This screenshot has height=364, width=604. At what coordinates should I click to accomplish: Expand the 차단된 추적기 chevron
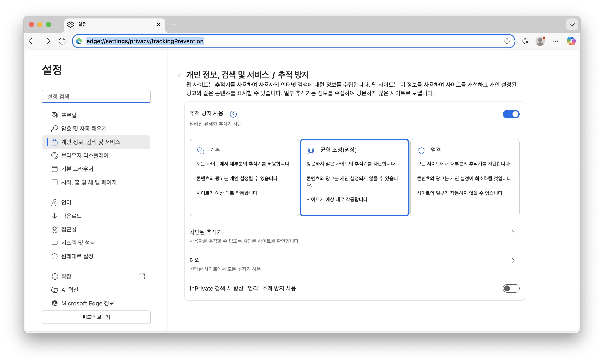click(x=513, y=232)
